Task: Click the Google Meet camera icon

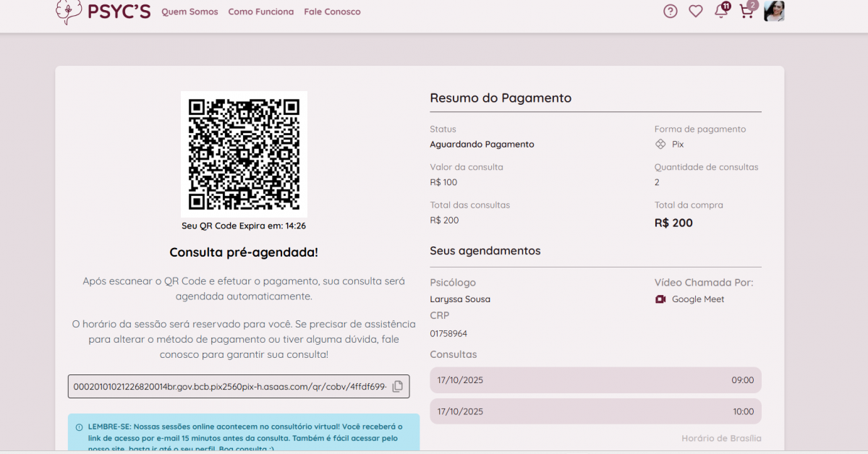Action: click(660, 299)
